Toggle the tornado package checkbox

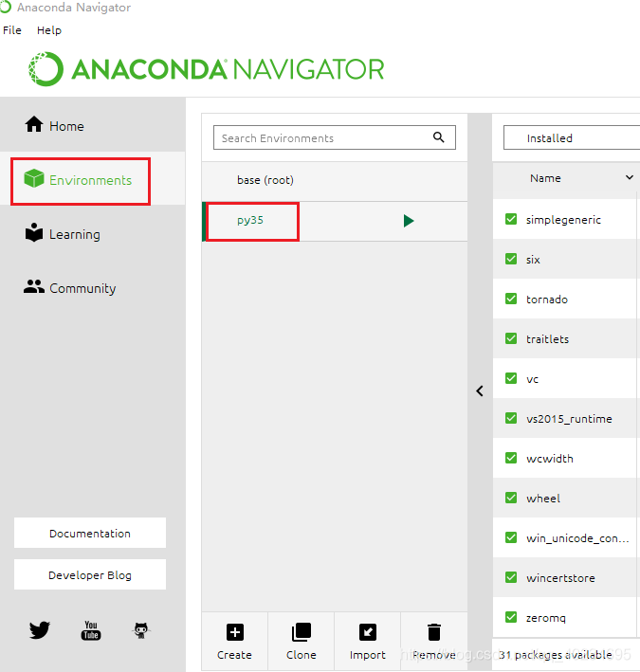(511, 299)
